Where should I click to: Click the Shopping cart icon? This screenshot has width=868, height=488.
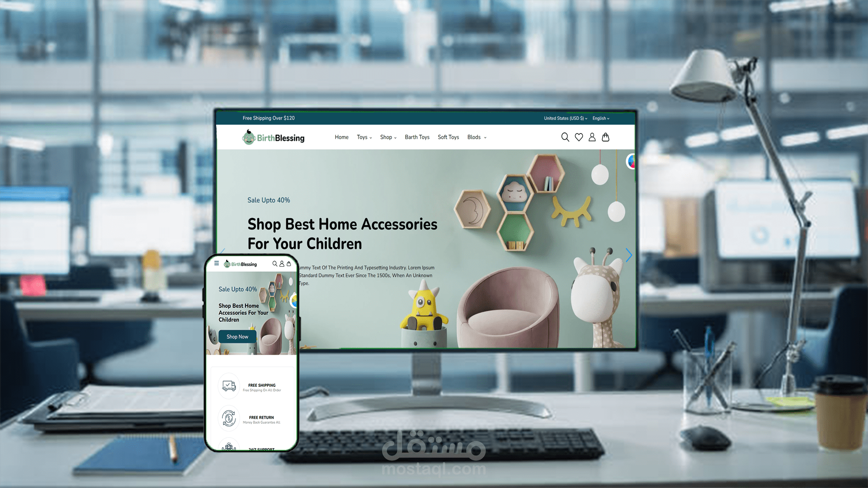tap(606, 137)
